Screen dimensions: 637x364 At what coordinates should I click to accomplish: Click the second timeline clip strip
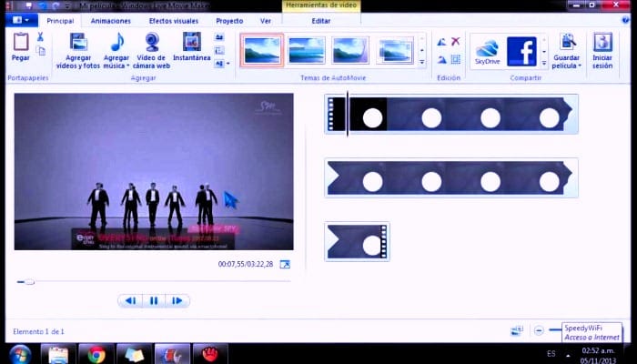point(451,178)
